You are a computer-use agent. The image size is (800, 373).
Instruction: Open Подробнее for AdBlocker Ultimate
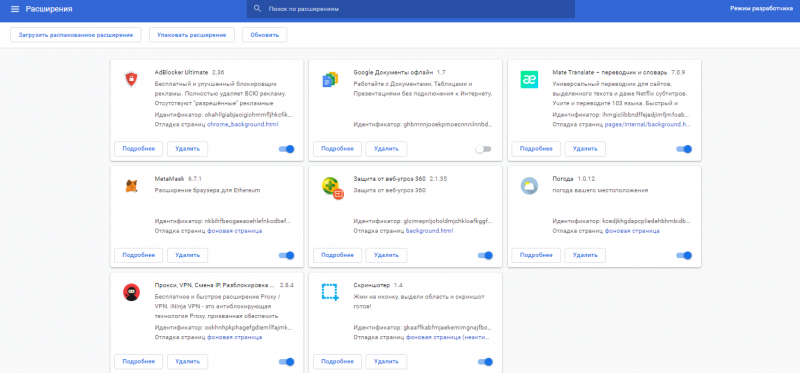click(x=138, y=149)
